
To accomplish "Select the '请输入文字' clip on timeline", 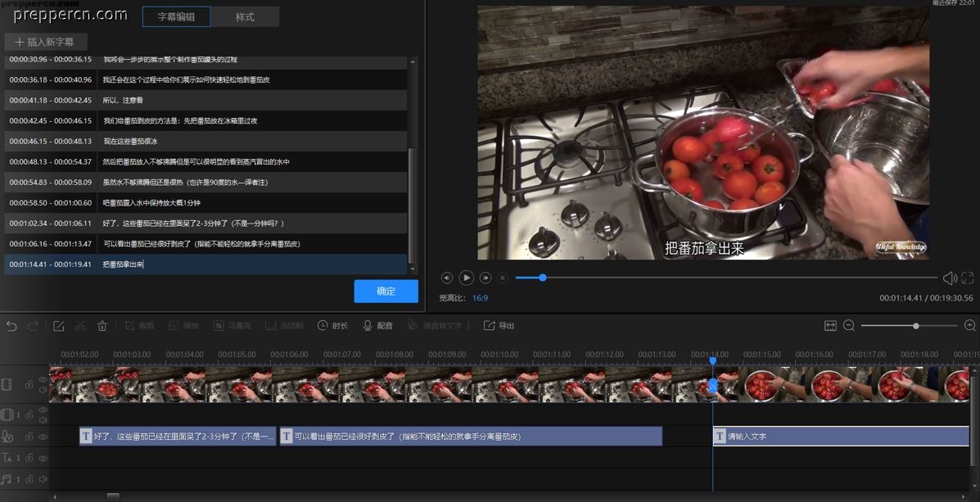I will (x=841, y=436).
